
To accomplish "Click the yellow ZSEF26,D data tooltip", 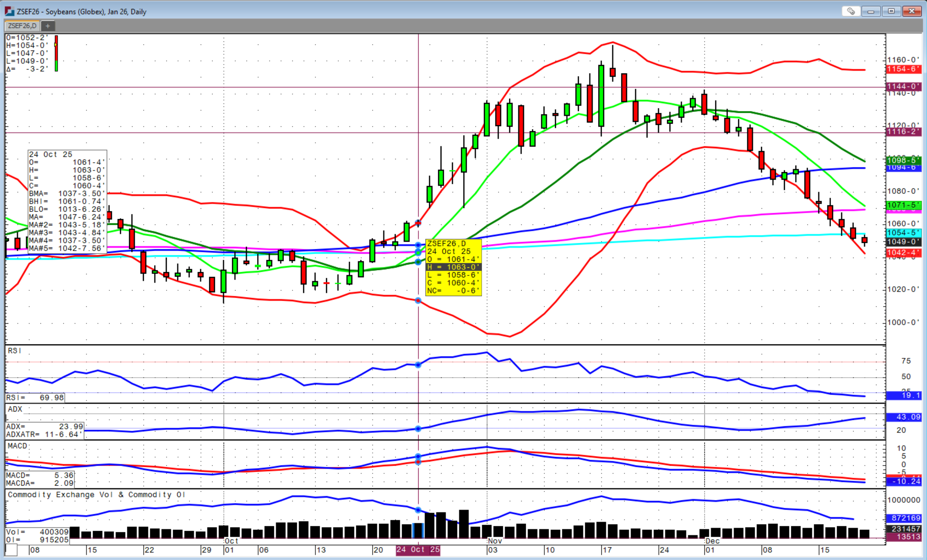I will coord(453,267).
